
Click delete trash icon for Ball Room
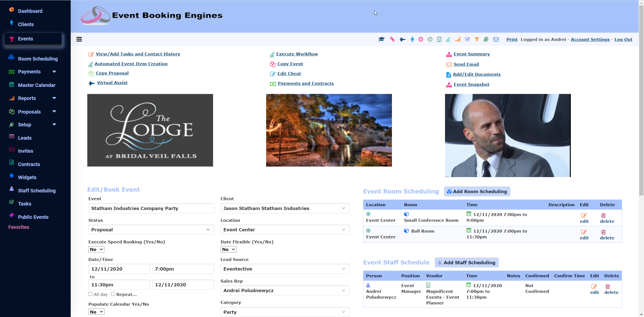pyautogui.click(x=603, y=232)
